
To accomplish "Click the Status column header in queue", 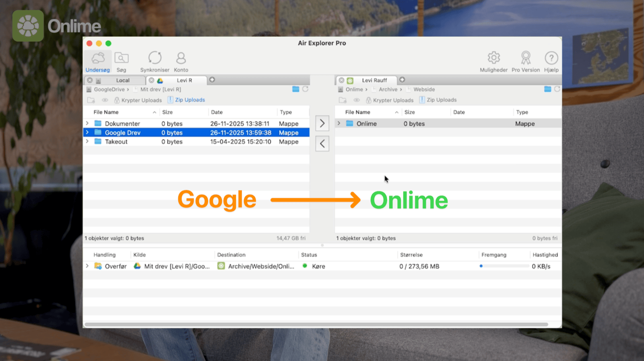I will [309, 255].
